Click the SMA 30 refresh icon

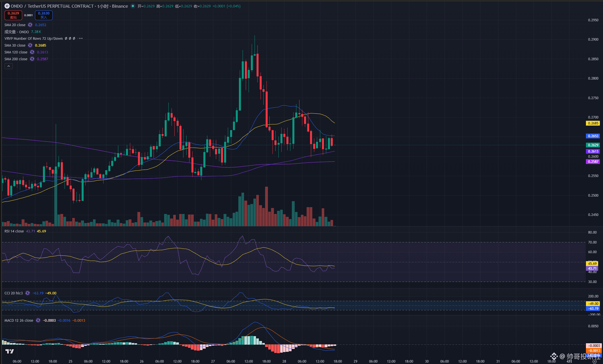30,45
